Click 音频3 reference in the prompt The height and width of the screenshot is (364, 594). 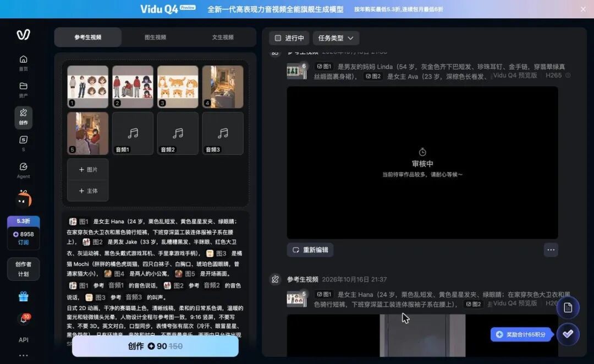click(x=134, y=297)
